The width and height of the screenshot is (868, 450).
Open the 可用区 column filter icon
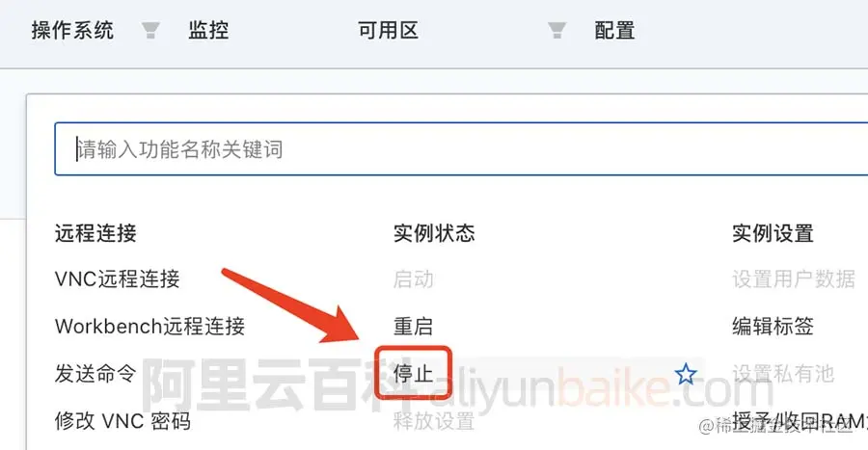click(x=556, y=30)
